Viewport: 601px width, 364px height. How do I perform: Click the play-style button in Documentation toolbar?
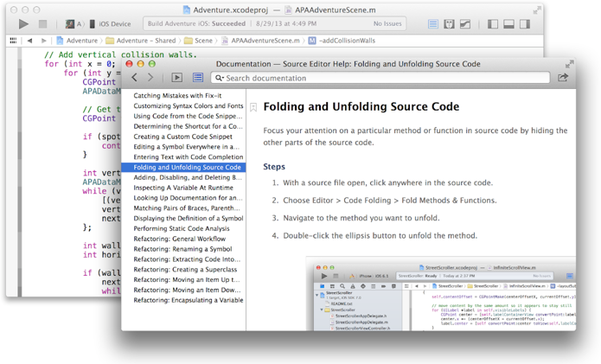[x=176, y=78]
